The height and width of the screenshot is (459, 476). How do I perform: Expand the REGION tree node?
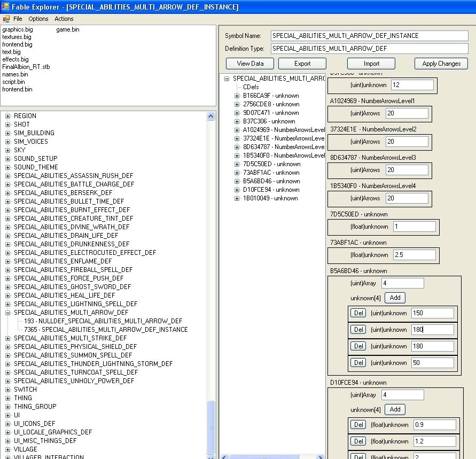pyautogui.click(x=8, y=116)
